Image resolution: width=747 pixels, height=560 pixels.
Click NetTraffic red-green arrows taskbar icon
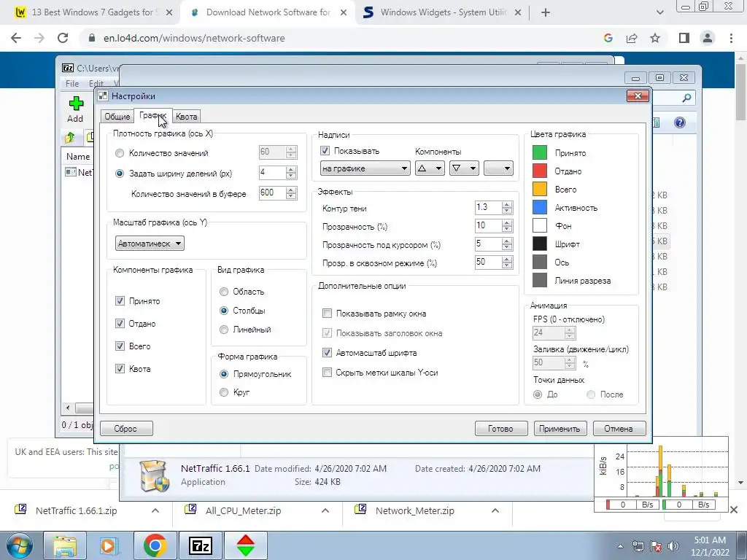coord(246,545)
